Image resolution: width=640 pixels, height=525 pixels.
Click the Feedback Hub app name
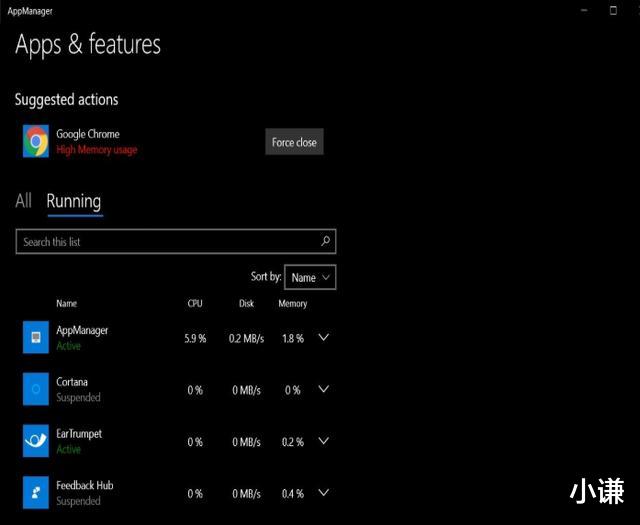tap(85, 485)
